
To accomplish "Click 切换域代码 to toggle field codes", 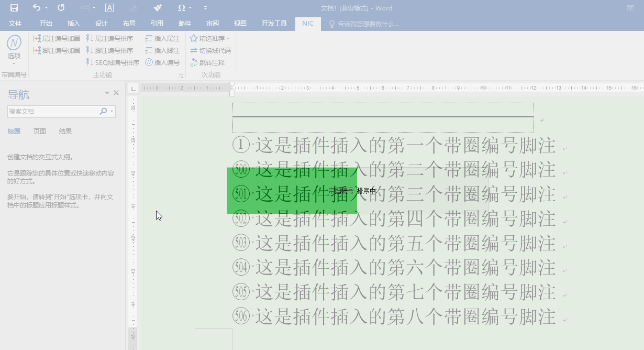I will tap(210, 50).
